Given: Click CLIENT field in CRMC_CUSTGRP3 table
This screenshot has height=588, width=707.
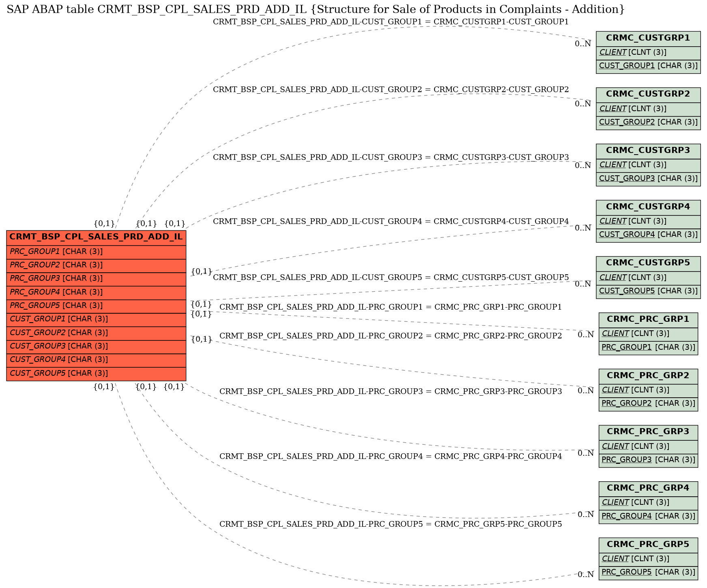Looking at the screenshot, I should (x=648, y=165).
